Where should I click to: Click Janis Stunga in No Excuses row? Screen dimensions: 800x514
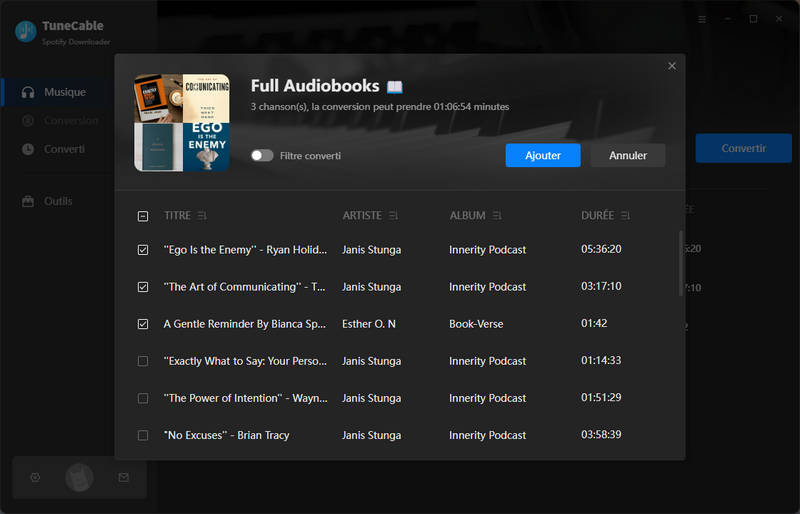[371, 435]
